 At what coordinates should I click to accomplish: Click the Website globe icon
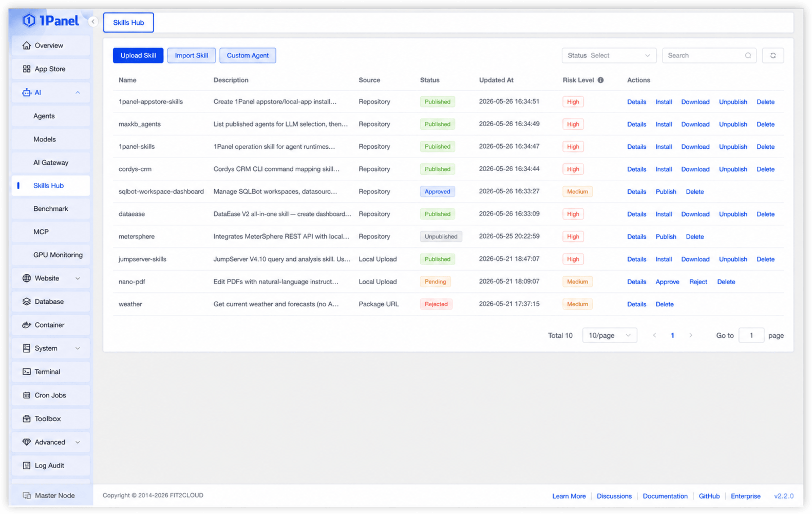click(27, 278)
